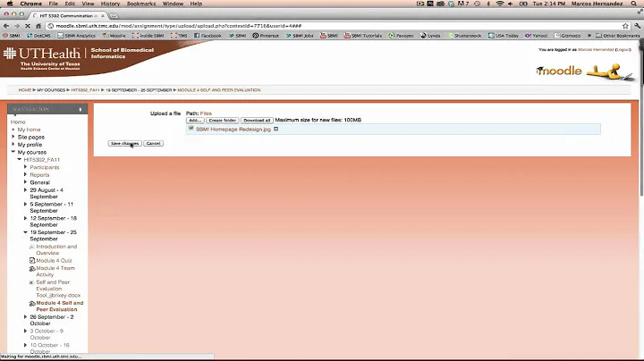Collapse 19 September - 25 September section
The width and height of the screenshot is (644, 361).
click(25, 232)
